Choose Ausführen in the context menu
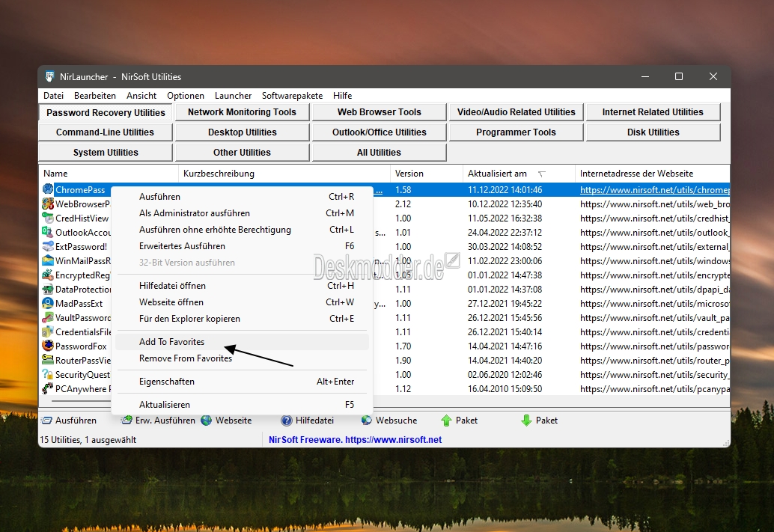 pyautogui.click(x=242, y=197)
